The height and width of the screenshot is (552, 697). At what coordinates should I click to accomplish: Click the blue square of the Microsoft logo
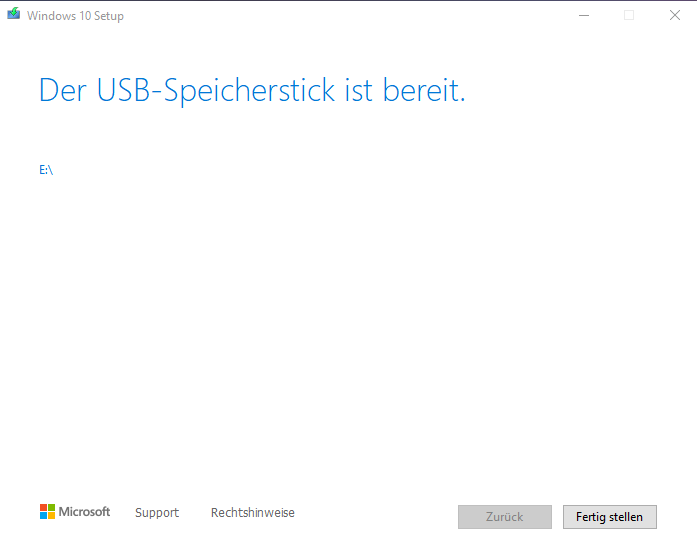coord(43,516)
